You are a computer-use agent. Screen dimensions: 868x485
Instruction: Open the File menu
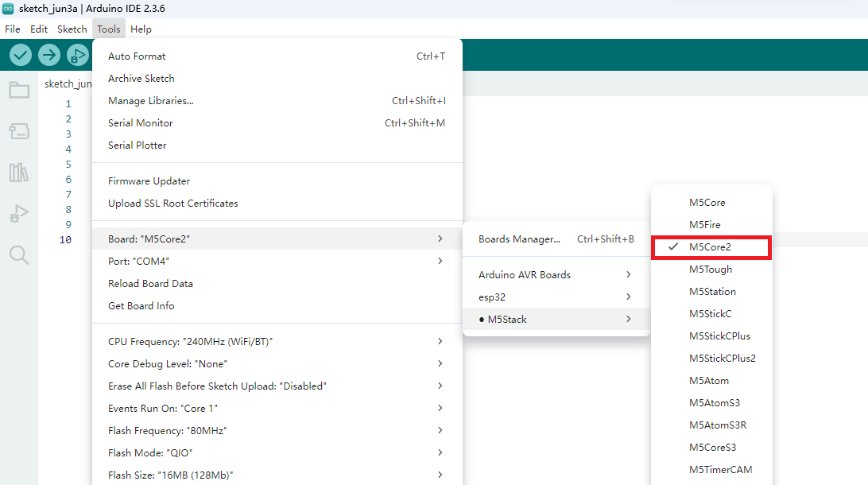[x=12, y=29]
